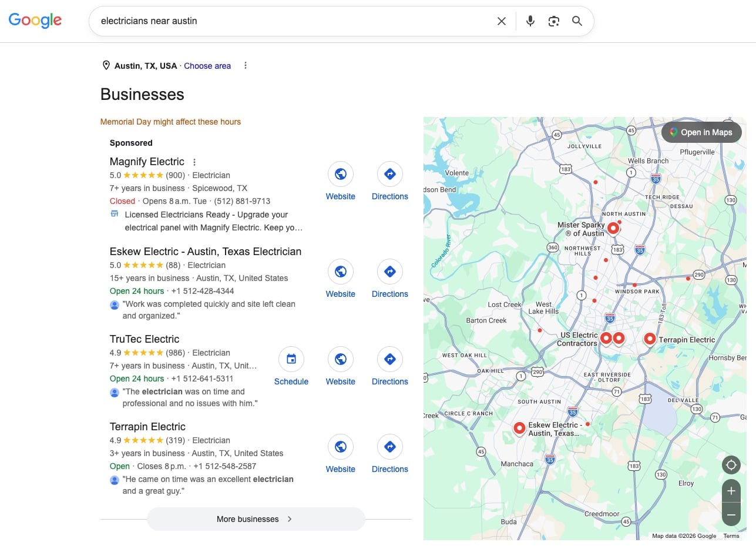The height and width of the screenshot is (549, 756).
Task: Click Magnify ad text "Licensed Electricians Ready"
Action: click(x=214, y=221)
